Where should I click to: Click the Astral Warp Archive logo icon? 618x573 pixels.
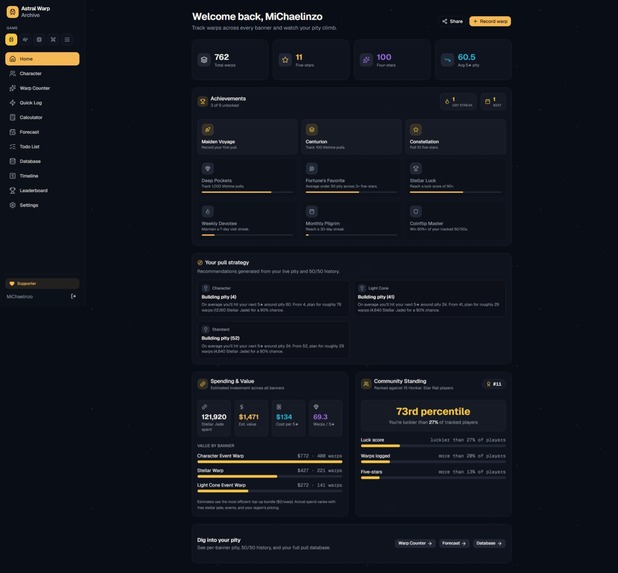coord(13,12)
